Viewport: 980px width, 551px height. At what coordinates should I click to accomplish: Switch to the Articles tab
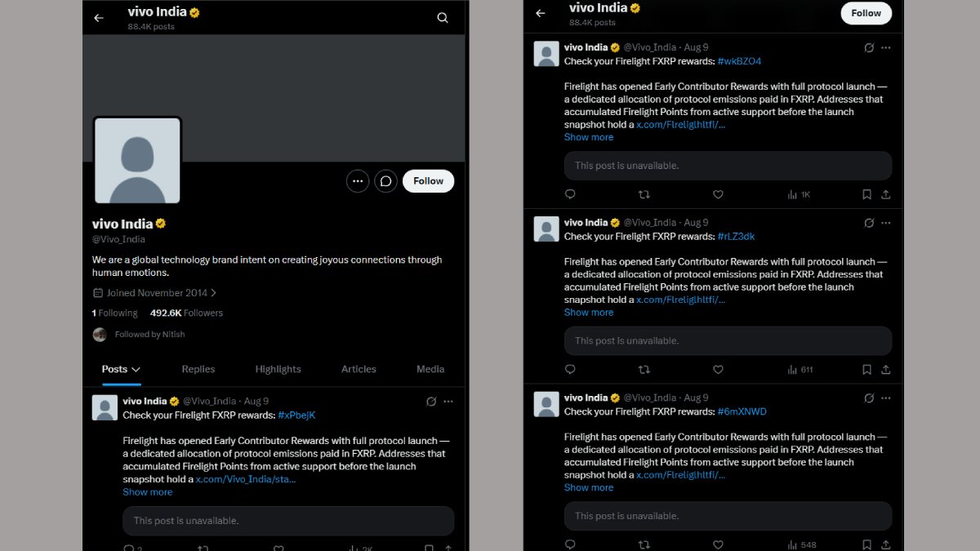359,369
